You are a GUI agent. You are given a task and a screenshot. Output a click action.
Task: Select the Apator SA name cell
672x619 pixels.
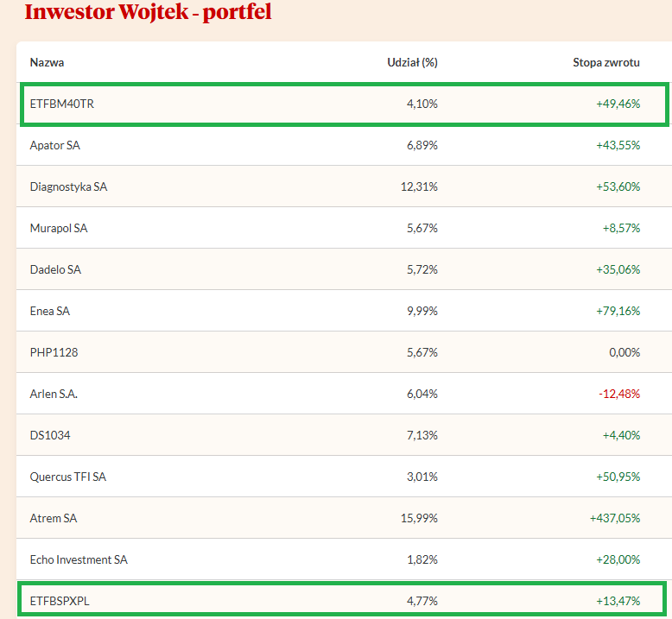[55, 146]
